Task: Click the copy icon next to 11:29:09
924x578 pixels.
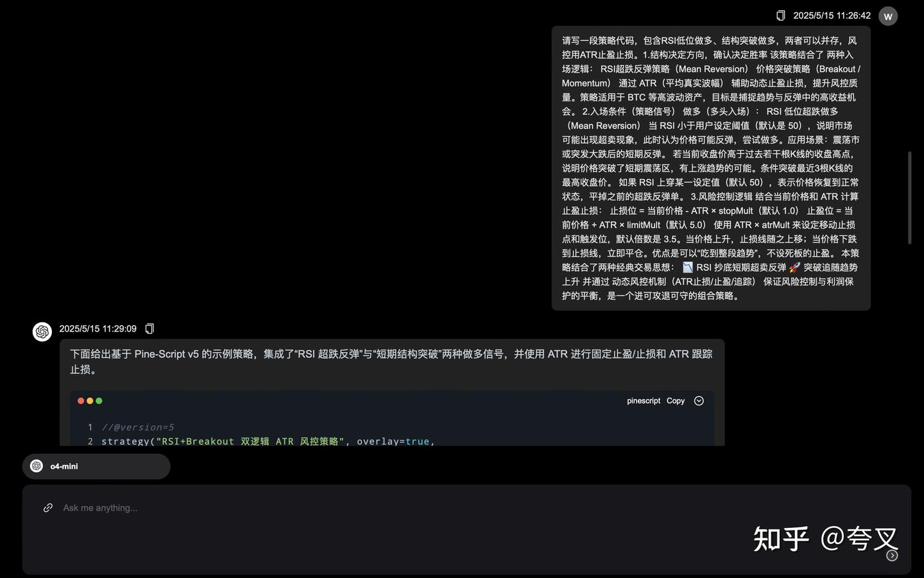Action: 148,328
